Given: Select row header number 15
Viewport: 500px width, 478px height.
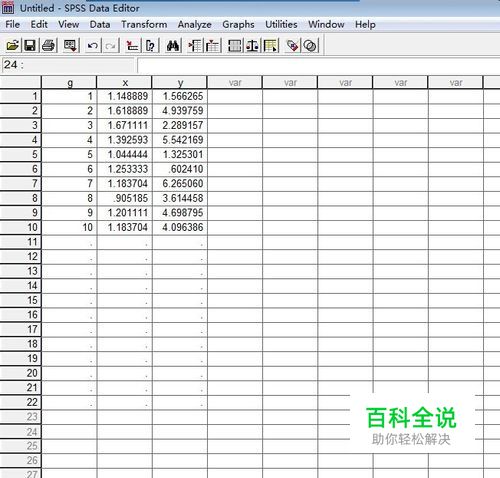Looking at the screenshot, I should click(x=20, y=300).
